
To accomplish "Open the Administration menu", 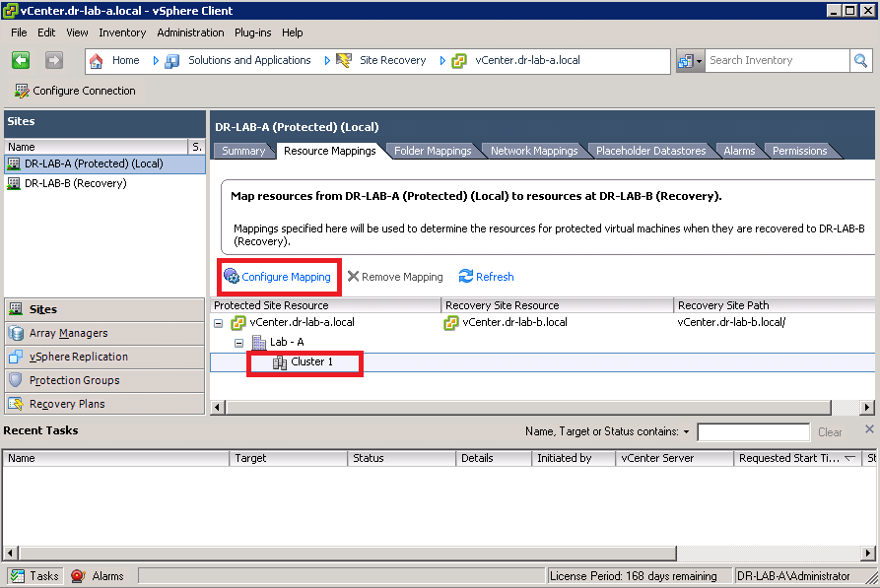I will click(x=190, y=33).
